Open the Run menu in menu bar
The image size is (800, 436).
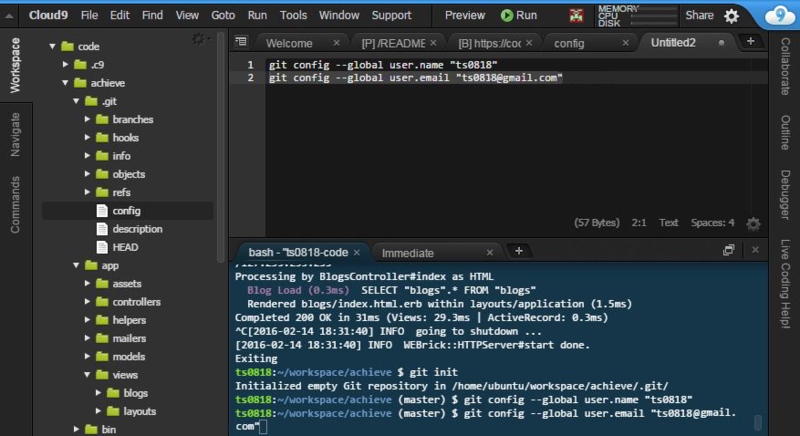coord(258,15)
